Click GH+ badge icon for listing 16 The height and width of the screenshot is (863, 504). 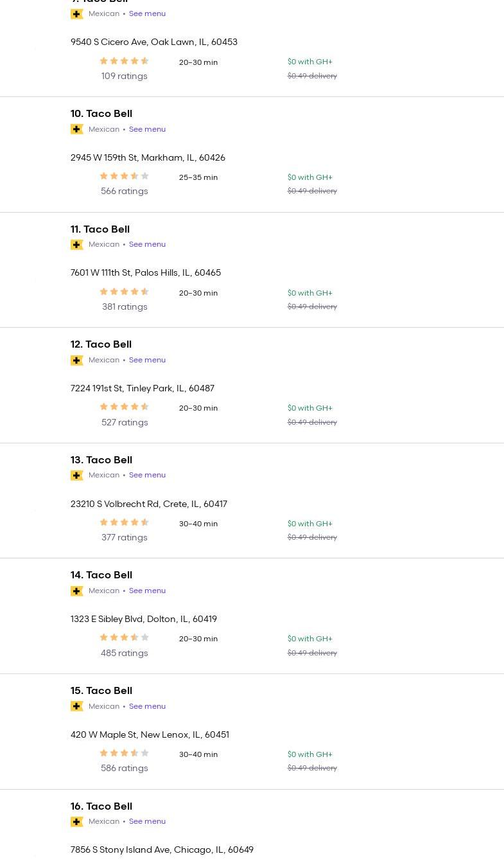pos(77,822)
